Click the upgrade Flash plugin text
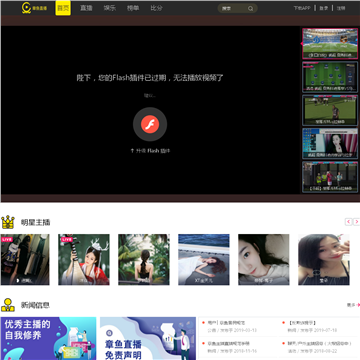The height and width of the screenshot is (360, 360). (x=150, y=151)
